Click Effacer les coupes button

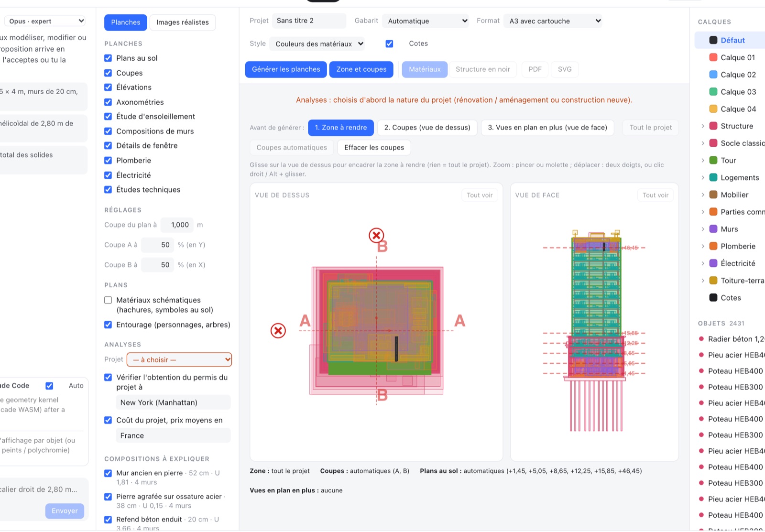374,148
